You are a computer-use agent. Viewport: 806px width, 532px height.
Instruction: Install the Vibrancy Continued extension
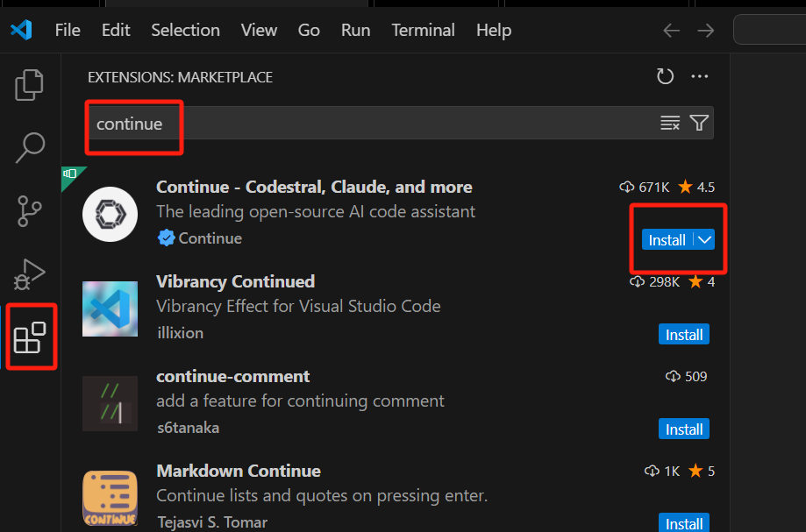click(683, 335)
